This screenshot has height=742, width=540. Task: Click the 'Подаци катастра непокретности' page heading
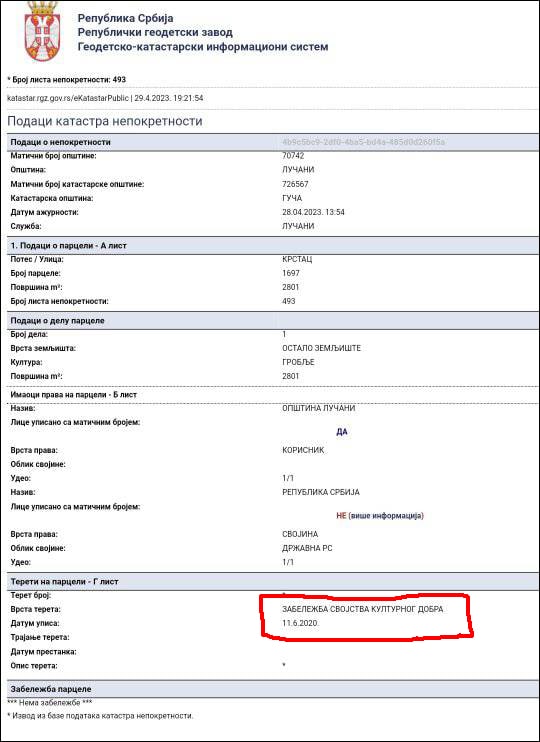pyautogui.click(x=105, y=121)
